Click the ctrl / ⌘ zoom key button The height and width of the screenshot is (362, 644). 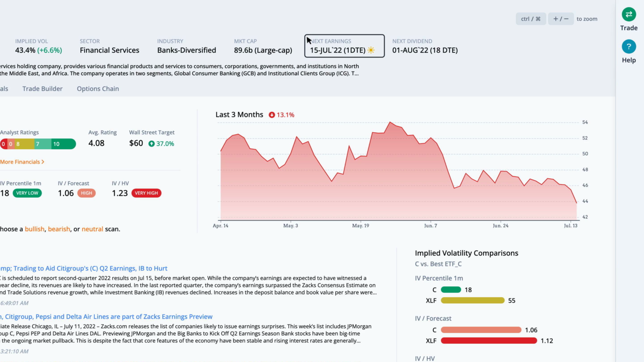[x=531, y=19]
